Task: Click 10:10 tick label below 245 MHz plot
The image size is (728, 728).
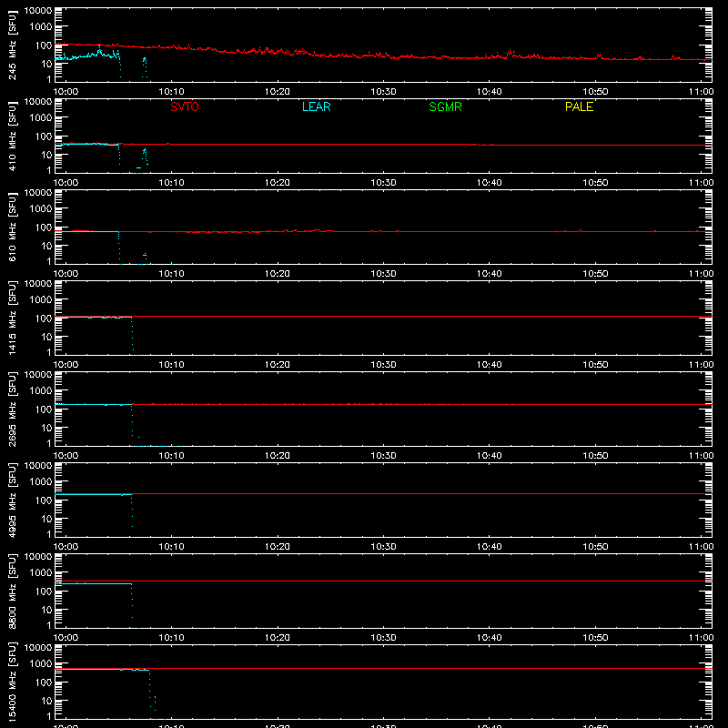Action: tap(171, 92)
